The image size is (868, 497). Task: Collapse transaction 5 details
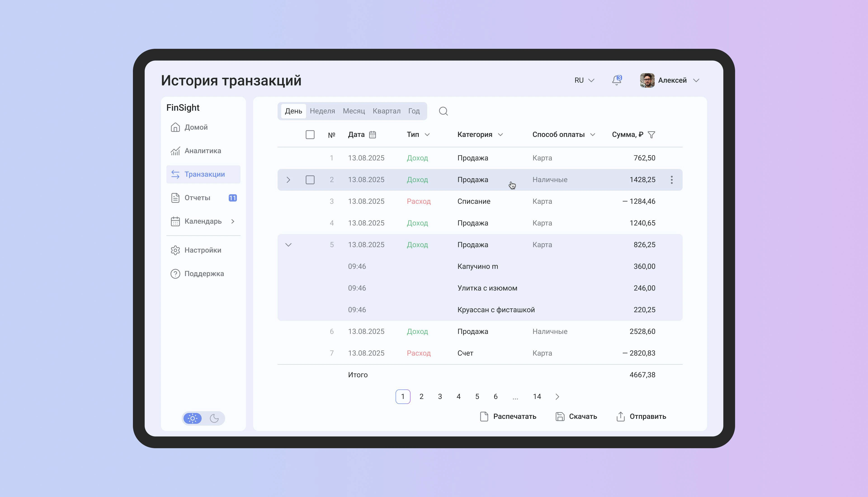pyautogui.click(x=288, y=244)
